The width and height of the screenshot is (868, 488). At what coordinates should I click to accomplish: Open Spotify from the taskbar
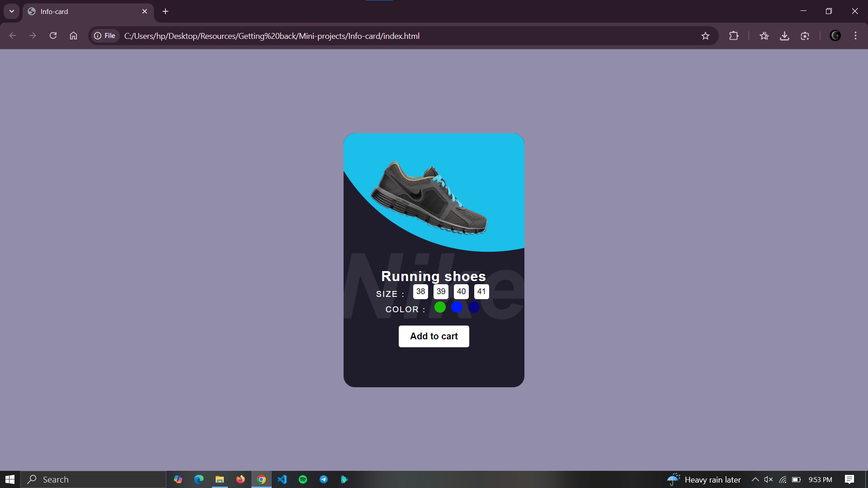click(303, 479)
